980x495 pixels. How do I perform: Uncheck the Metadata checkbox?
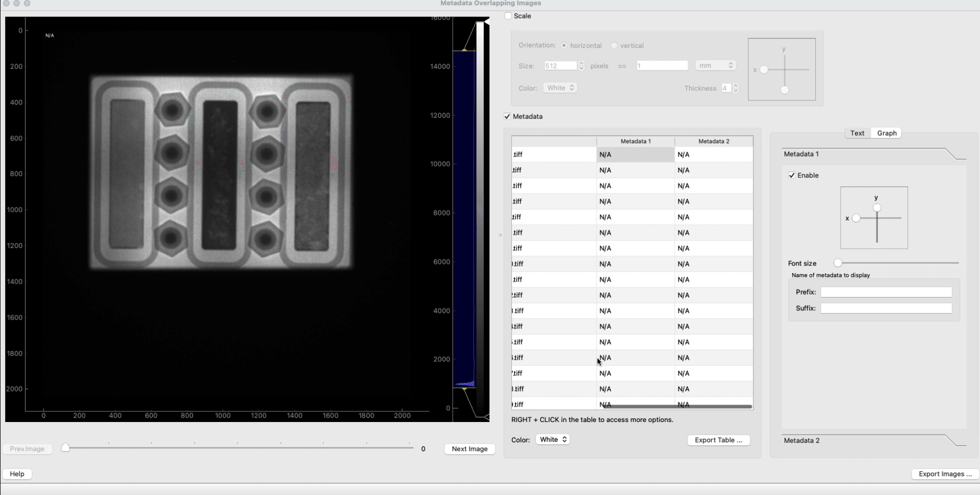[x=507, y=116]
